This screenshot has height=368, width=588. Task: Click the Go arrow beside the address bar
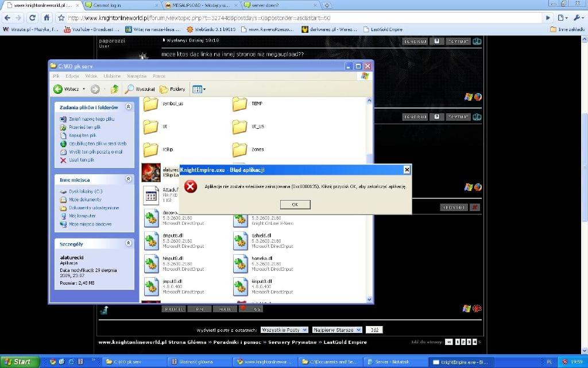click(548, 18)
